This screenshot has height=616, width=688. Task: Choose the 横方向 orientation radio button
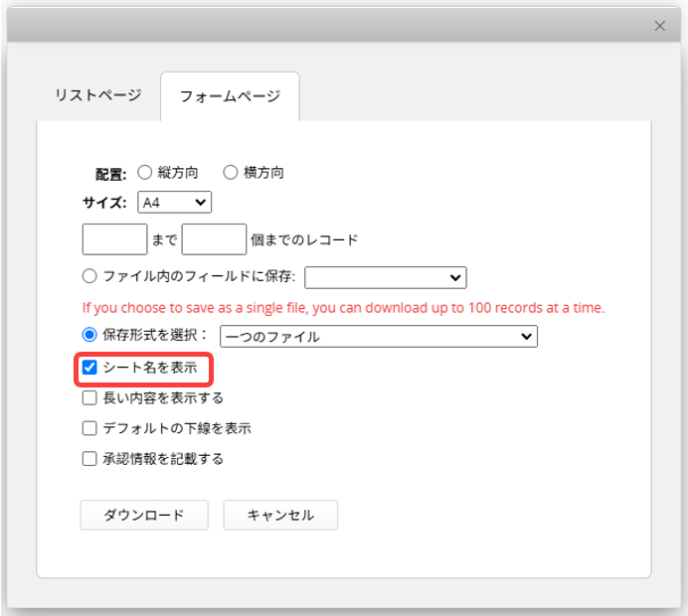click(230, 172)
